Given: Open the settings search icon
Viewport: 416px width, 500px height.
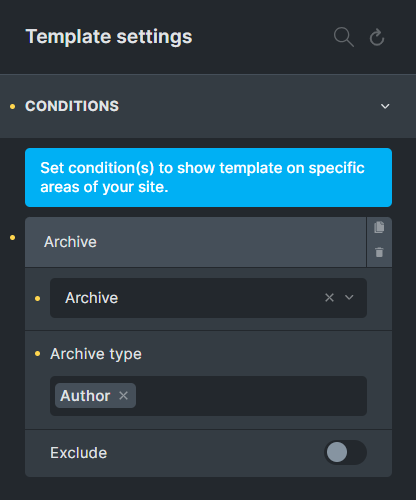Looking at the screenshot, I should pos(344,37).
